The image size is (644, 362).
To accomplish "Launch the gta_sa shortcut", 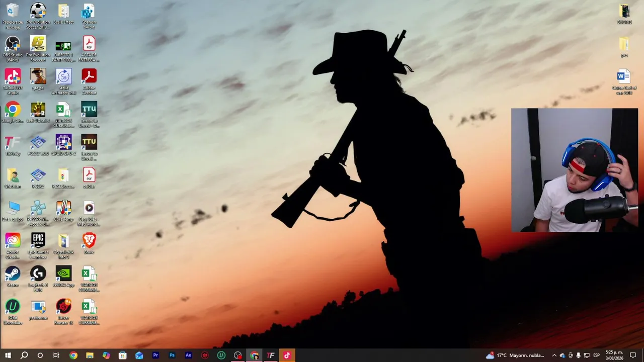I will [x=38, y=79].
